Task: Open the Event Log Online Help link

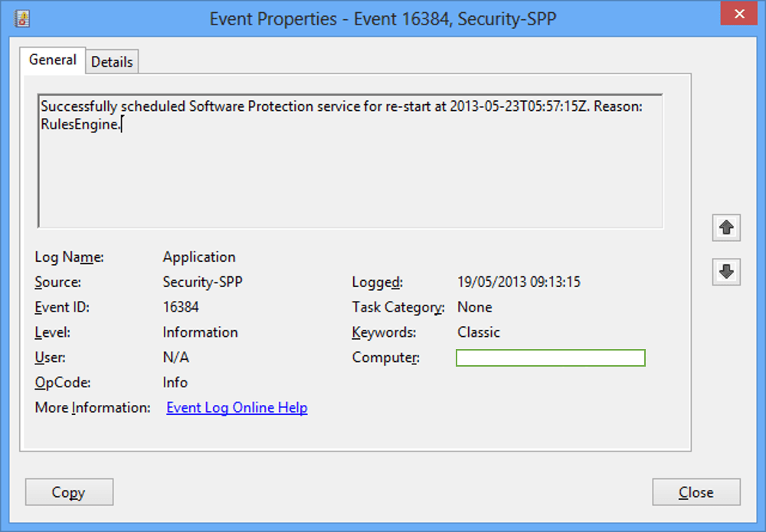Action: click(236, 407)
